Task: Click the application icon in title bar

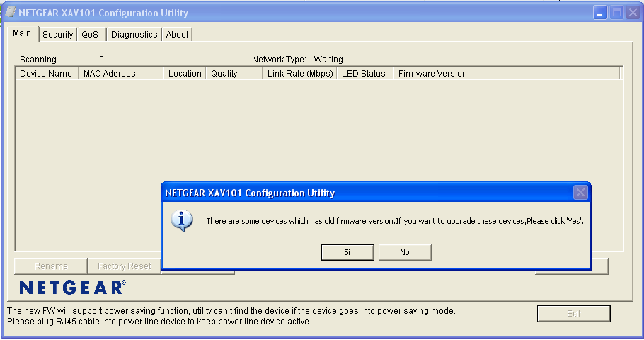Action: [11, 12]
